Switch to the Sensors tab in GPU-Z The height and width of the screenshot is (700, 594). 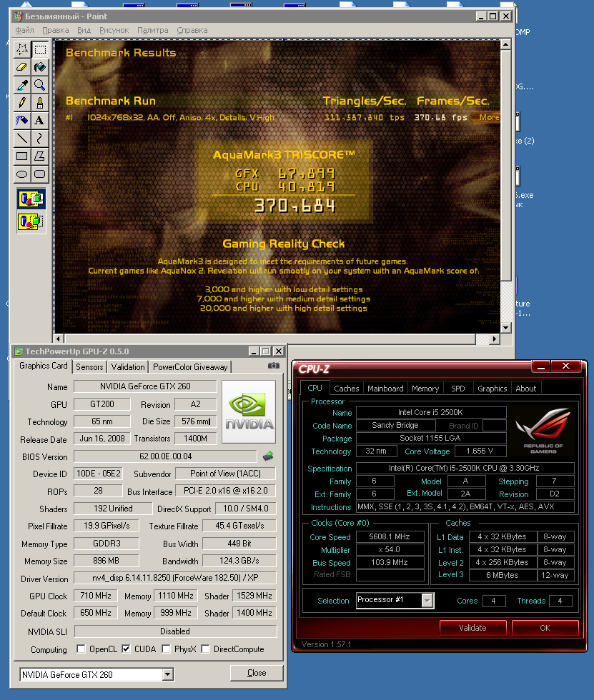[89, 367]
